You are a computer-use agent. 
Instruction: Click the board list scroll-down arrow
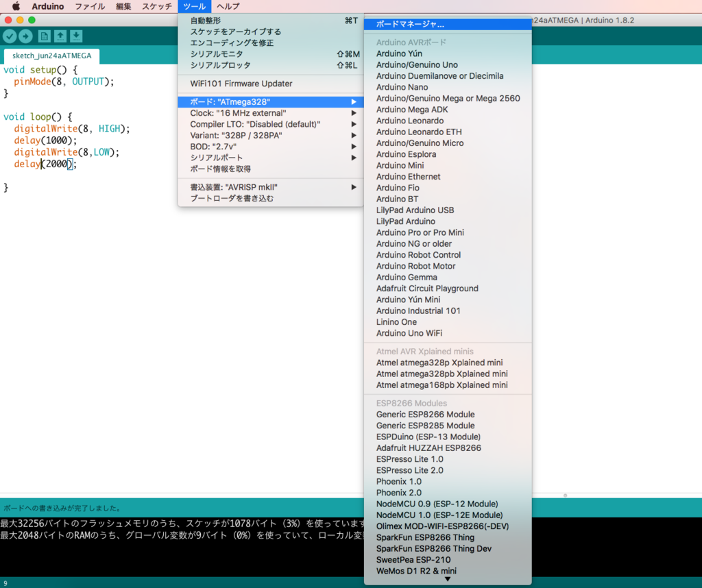click(447, 580)
